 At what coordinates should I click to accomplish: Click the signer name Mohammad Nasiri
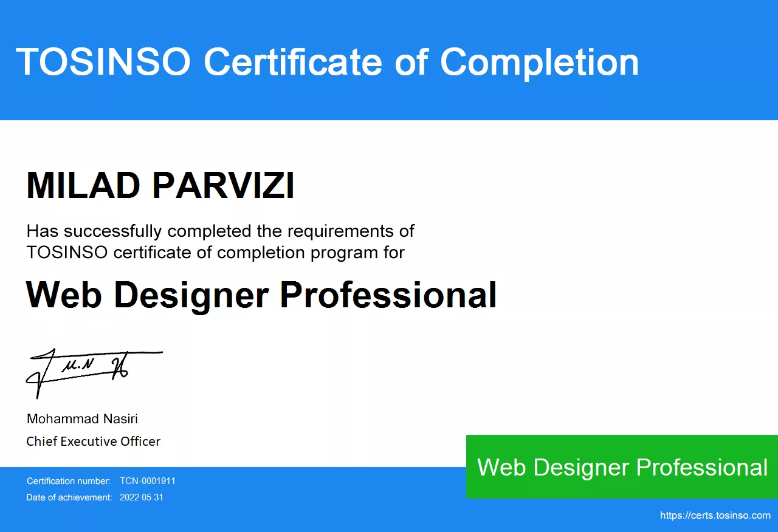click(x=82, y=419)
